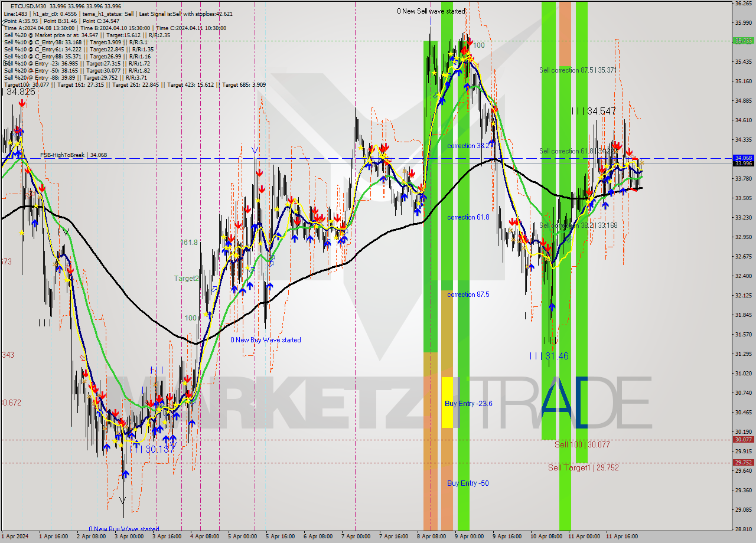The image size is (756, 543).
Task: Click the green '161.8' fib label
Action: (x=189, y=243)
